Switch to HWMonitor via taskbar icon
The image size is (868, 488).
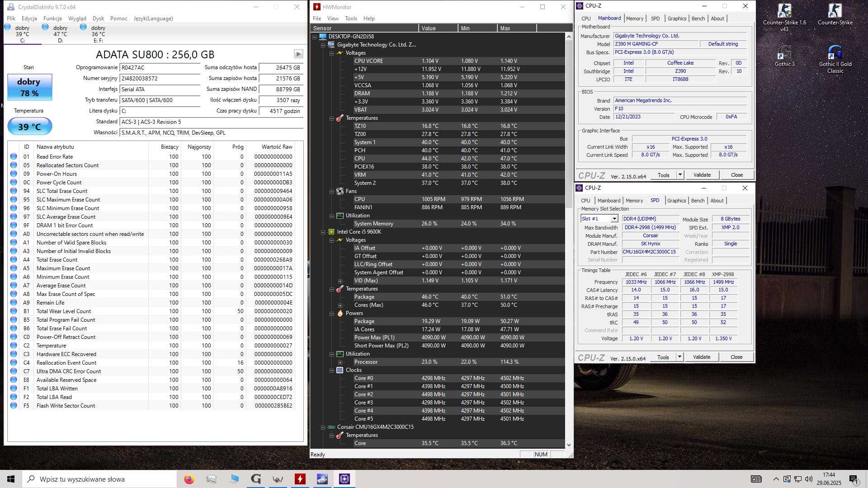click(x=300, y=479)
